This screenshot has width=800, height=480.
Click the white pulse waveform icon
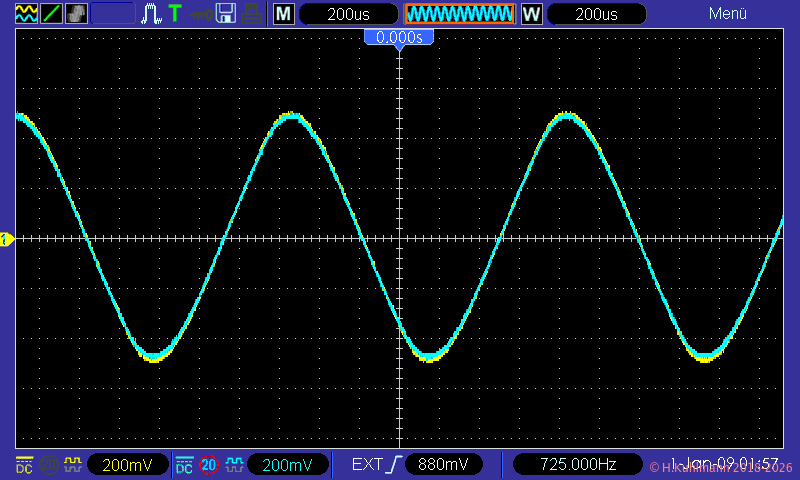(x=151, y=14)
